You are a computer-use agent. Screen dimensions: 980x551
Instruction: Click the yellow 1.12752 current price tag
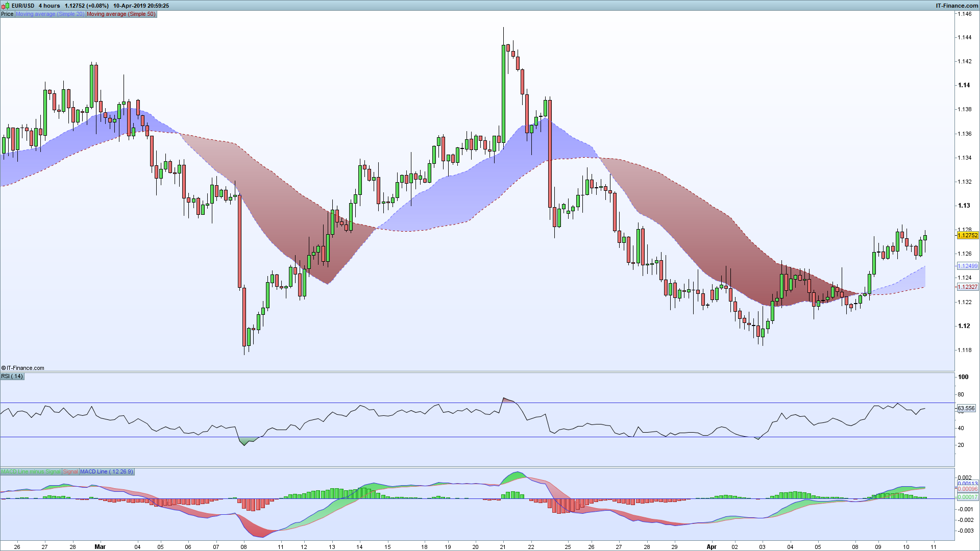pyautogui.click(x=967, y=235)
